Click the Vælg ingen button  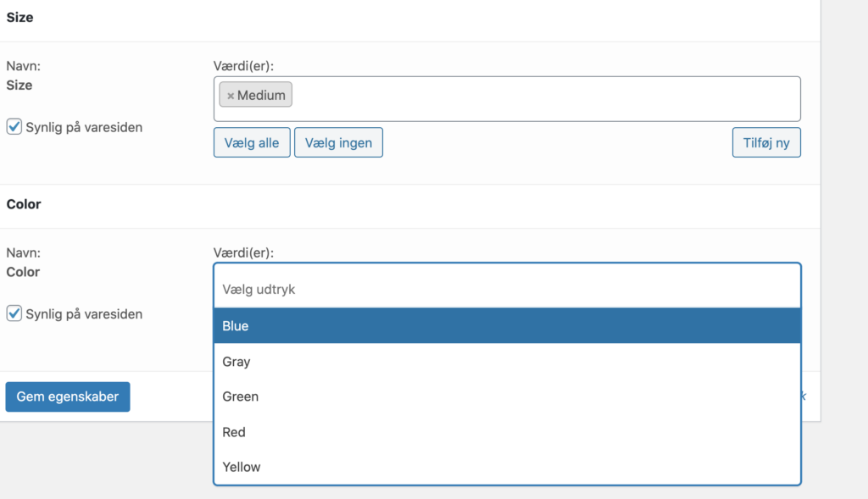338,142
